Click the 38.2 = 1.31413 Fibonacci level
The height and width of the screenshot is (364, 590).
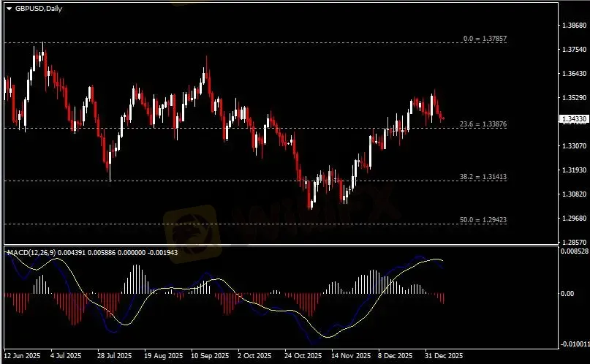point(483,177)
